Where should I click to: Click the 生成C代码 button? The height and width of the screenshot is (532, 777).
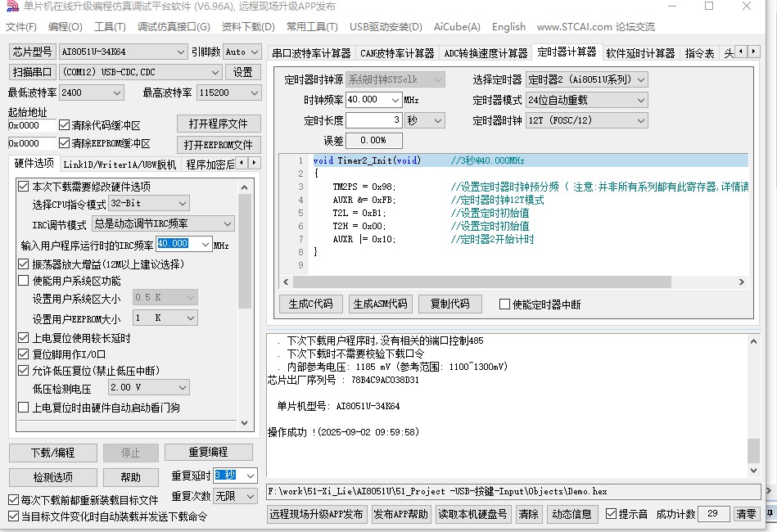coord(310,304)
